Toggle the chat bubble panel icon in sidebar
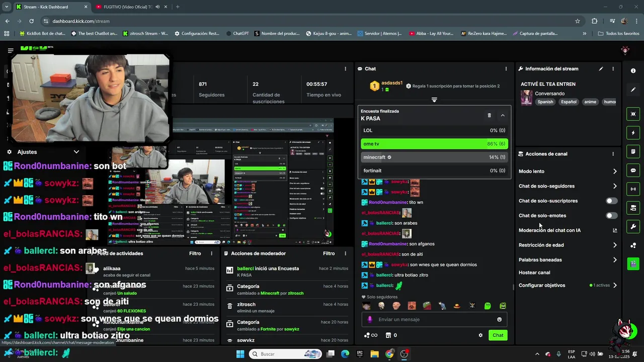644x362 pixels. [x=633, y=170]
